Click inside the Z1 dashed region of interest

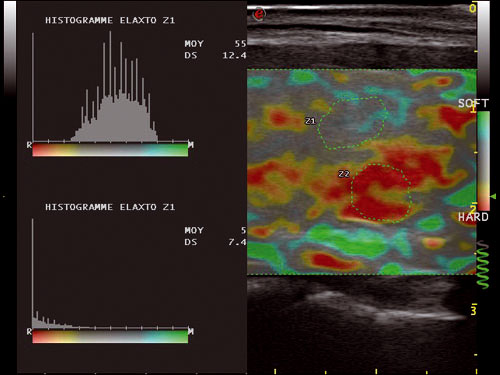pos(353,123)
